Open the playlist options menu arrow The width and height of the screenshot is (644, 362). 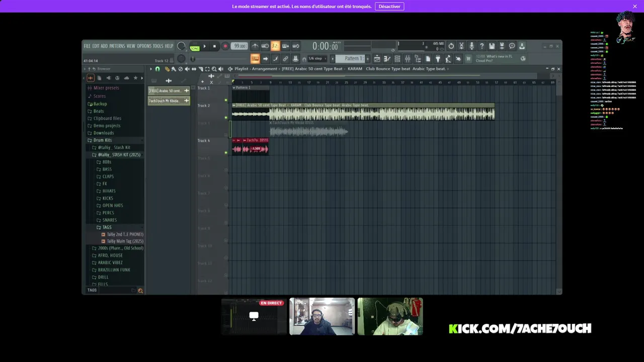point(150,69)
